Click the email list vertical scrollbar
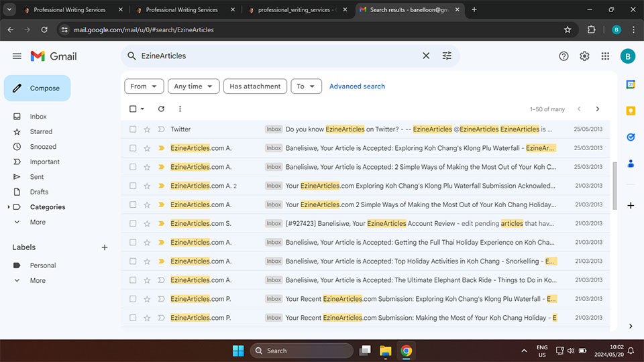 coord(613,184)
